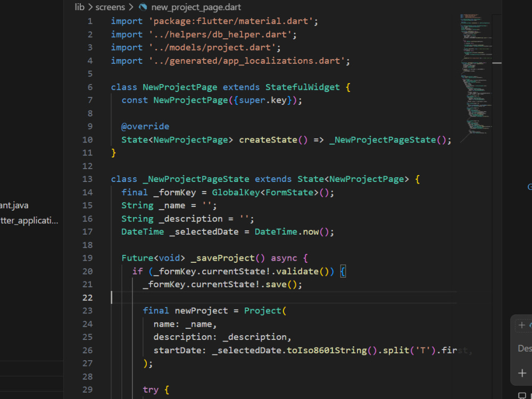Open the screens breadcrumb segment
The image size is (532, 399).
coord(110,7)
